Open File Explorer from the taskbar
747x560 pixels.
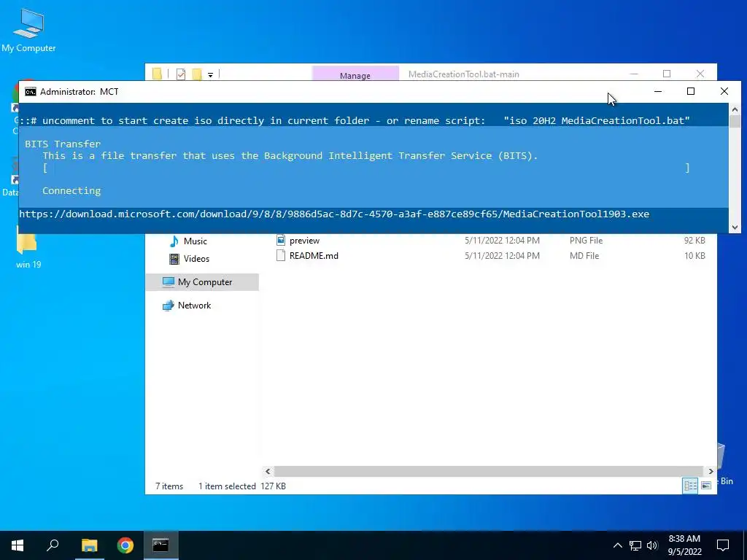pyautogui.click(x=89, y=545)
